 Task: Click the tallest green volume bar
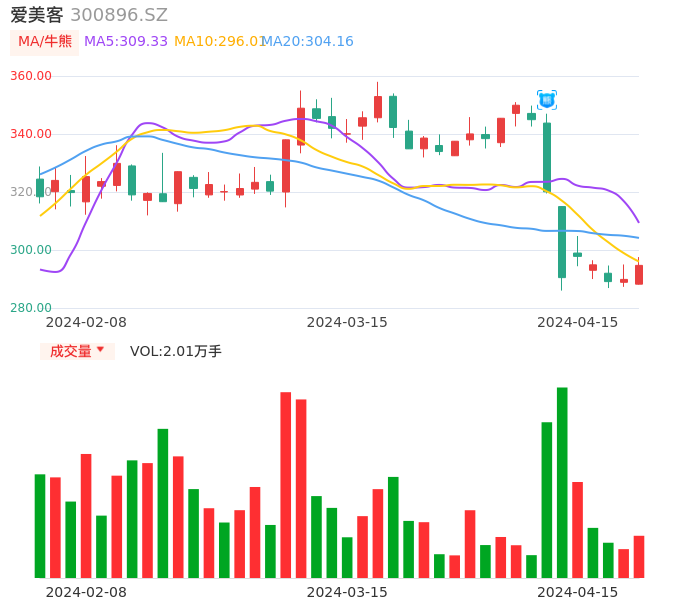(562, 482)
